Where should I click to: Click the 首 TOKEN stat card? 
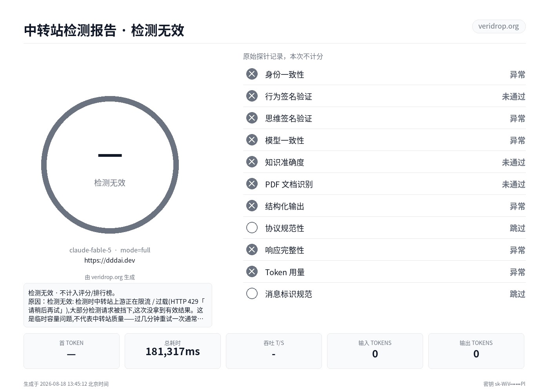point(71,351)
